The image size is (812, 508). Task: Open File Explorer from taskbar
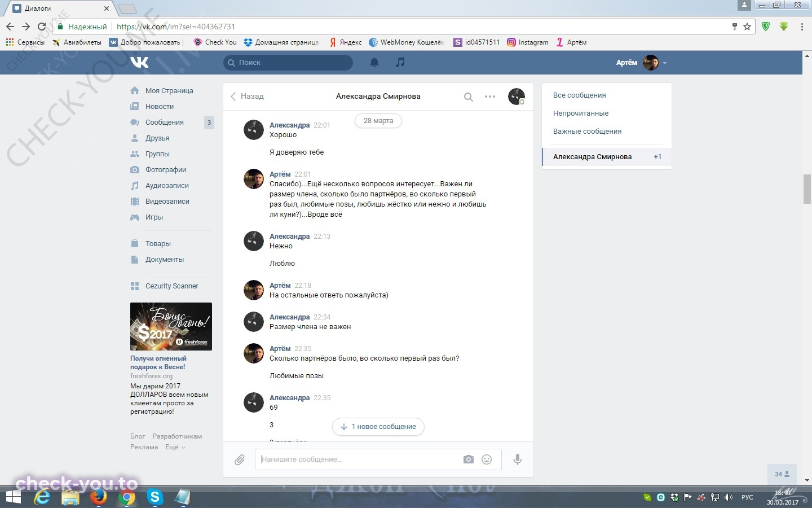click(70, 497)
